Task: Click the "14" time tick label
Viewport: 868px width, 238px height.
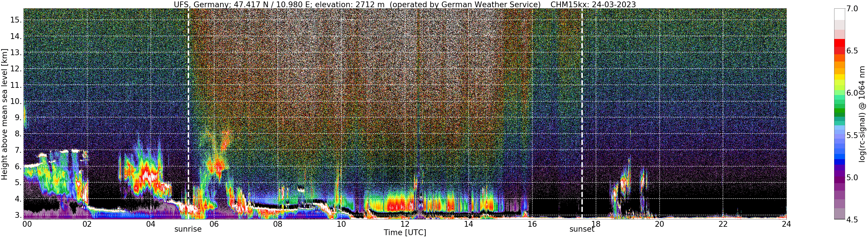Action: click(468, 224)
